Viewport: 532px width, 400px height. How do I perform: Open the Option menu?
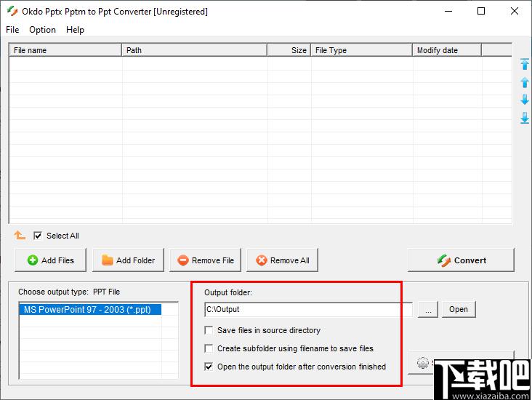point(42,30)
